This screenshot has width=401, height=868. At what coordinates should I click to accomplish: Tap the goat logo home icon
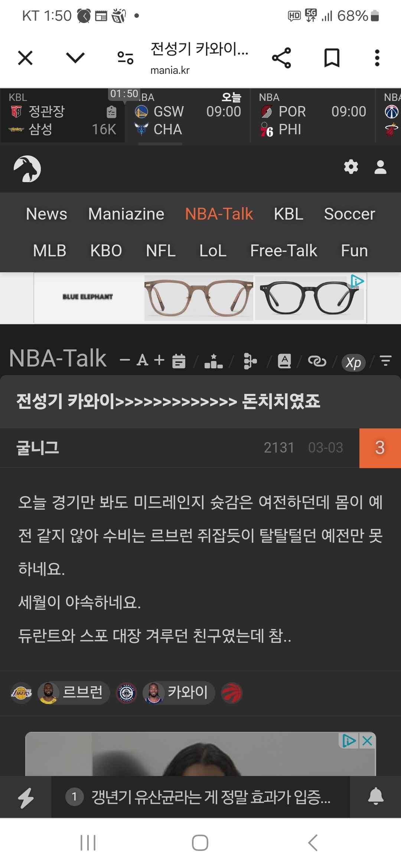point(27,169)
